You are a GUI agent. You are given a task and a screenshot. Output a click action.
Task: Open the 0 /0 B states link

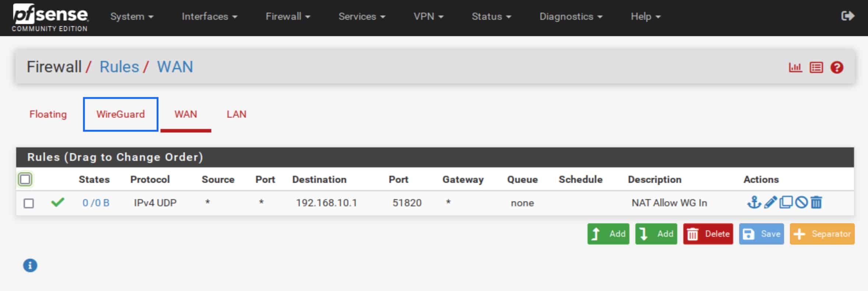(x=96, y=203)
